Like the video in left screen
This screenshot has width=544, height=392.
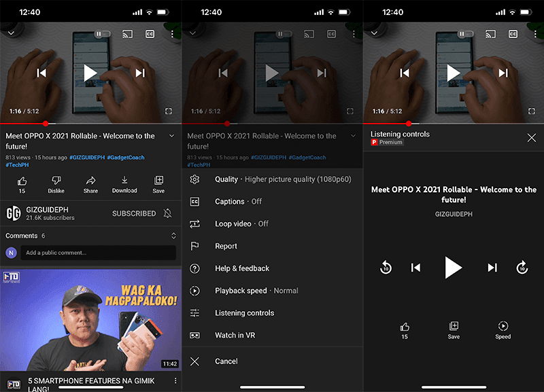[x=22, y=185]
